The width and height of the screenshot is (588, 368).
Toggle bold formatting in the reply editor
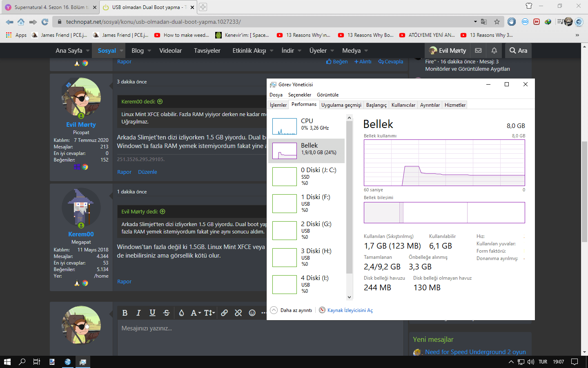(x=125, y=313)
